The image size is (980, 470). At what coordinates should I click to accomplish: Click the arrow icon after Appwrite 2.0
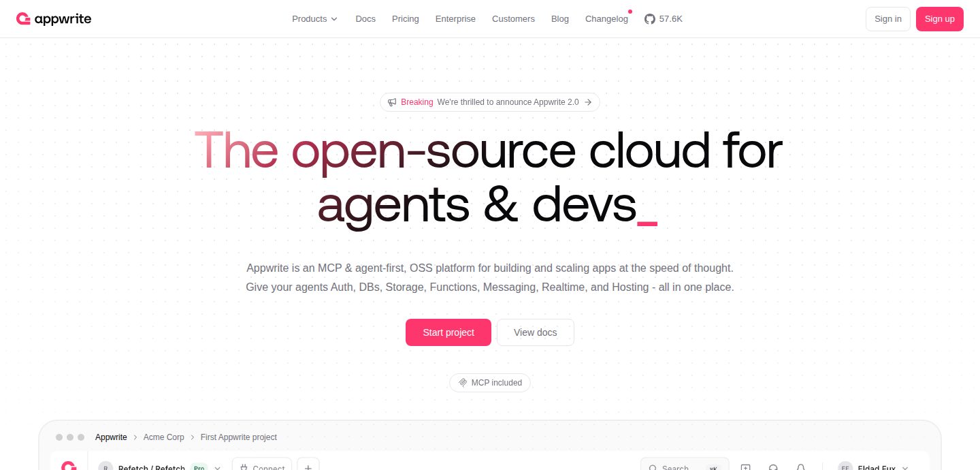point(588,102)
